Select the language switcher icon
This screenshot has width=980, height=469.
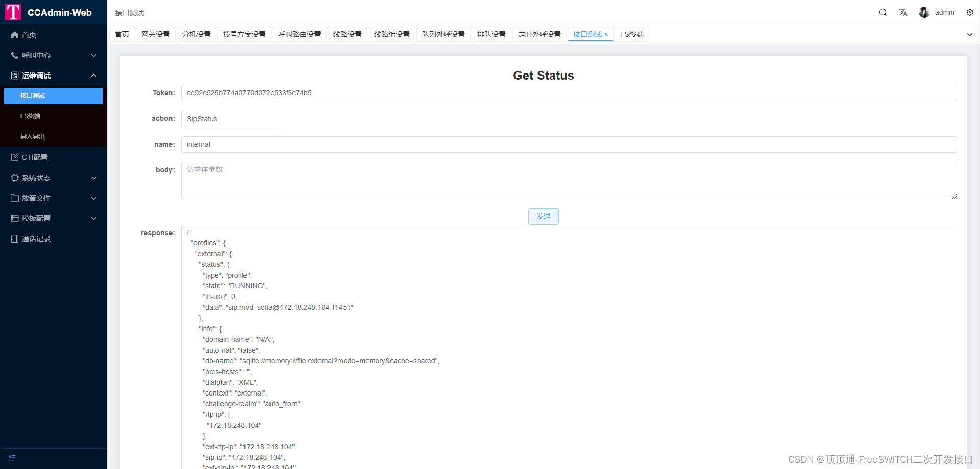click(x=903, y=12)
